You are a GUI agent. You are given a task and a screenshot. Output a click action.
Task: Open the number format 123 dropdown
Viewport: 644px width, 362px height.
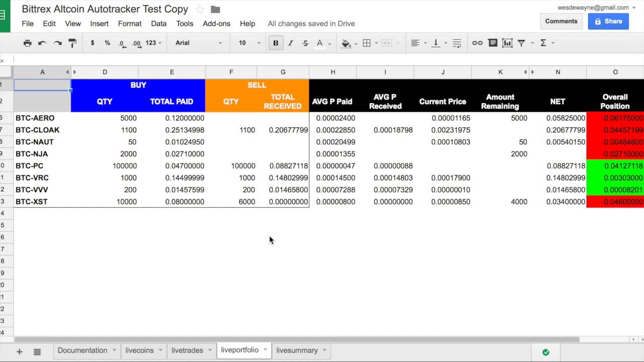pyautogui.click(x=153, y=43)
